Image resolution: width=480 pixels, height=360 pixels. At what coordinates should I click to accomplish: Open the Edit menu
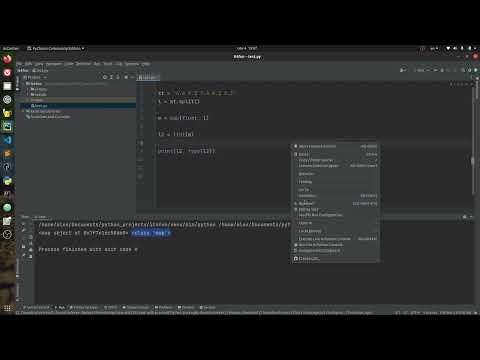[29, 64]
